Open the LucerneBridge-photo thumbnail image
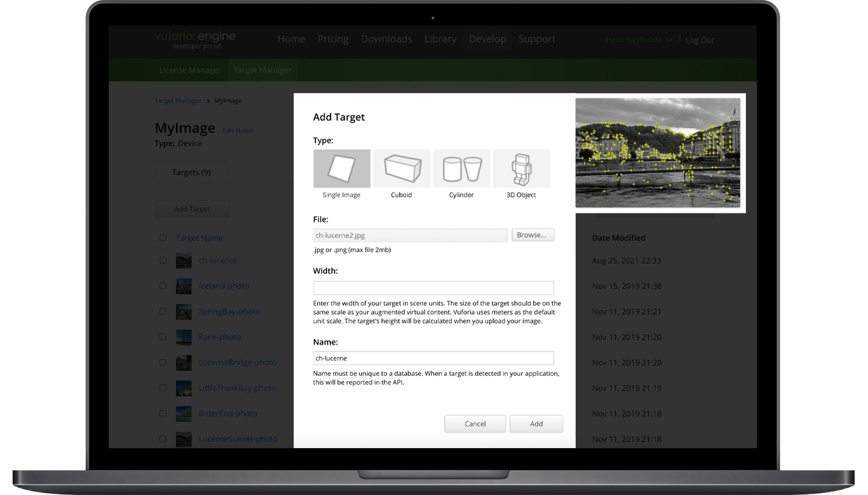 [183, 363]
